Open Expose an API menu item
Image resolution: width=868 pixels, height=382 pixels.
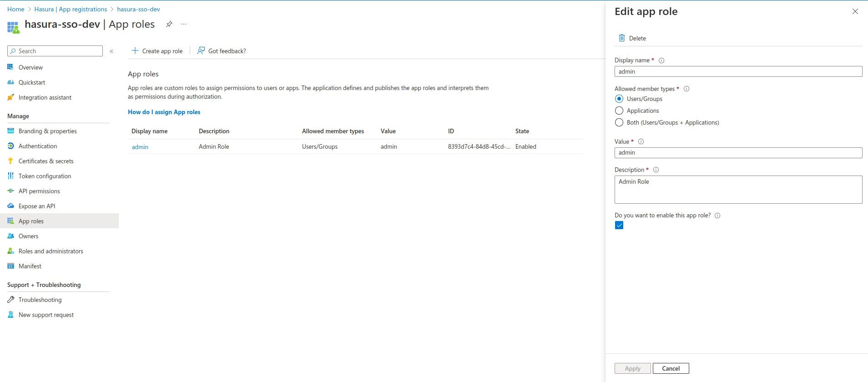pyautogui.click(x=37, y=206)
